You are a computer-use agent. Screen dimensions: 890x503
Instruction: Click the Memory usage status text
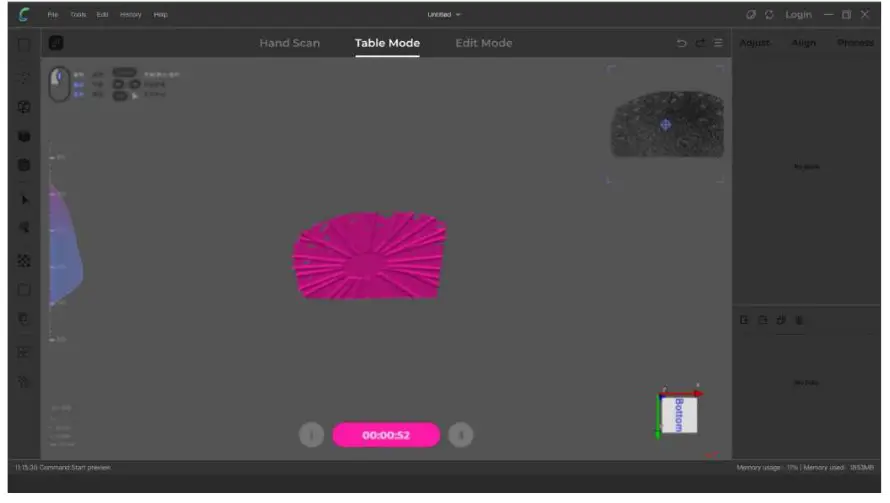click(805, 468)
